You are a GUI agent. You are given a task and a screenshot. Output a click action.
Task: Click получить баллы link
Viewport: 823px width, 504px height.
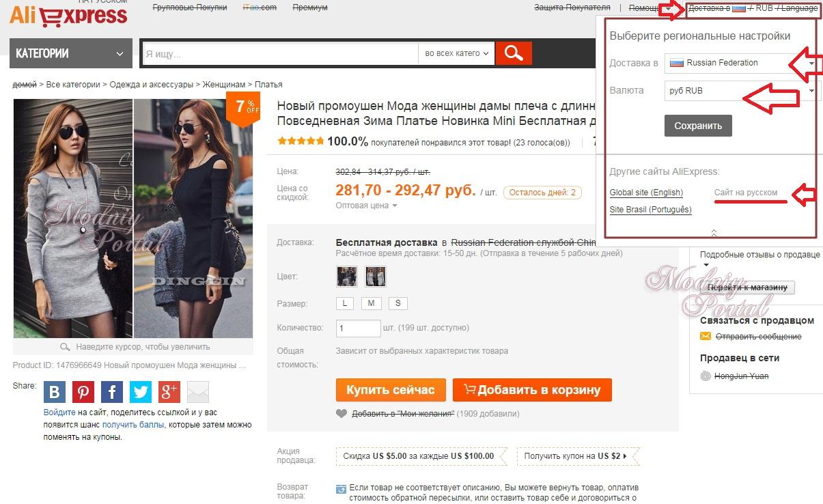(133, 425)
